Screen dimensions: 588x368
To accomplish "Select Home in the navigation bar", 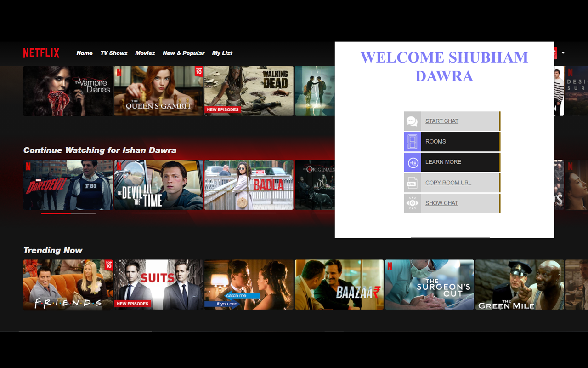I will click(x=84, y=53).
